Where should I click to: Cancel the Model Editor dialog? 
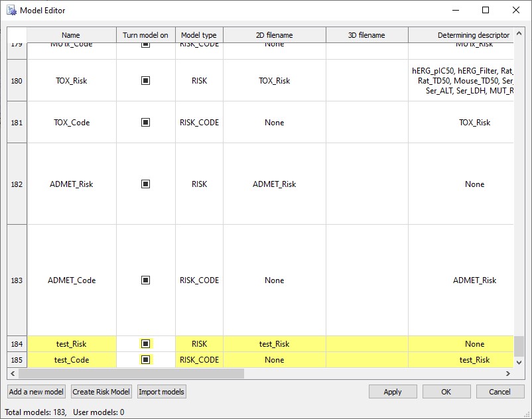[499, 392]
